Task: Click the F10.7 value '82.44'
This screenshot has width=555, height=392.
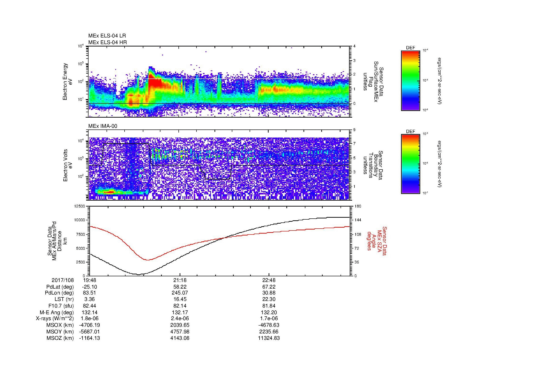Action: tap(89, 306)
